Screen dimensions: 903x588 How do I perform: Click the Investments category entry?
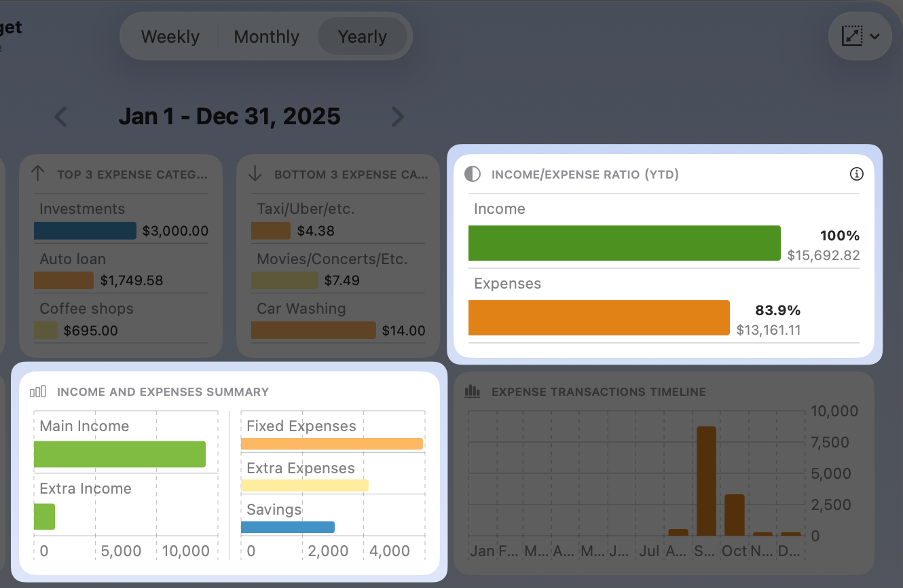coord(80,208)
